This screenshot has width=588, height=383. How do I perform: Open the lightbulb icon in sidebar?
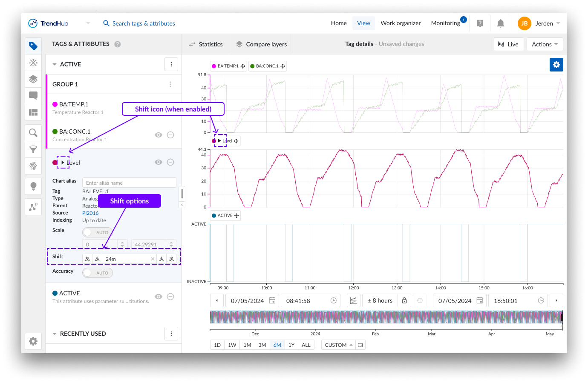coord(33,186)
